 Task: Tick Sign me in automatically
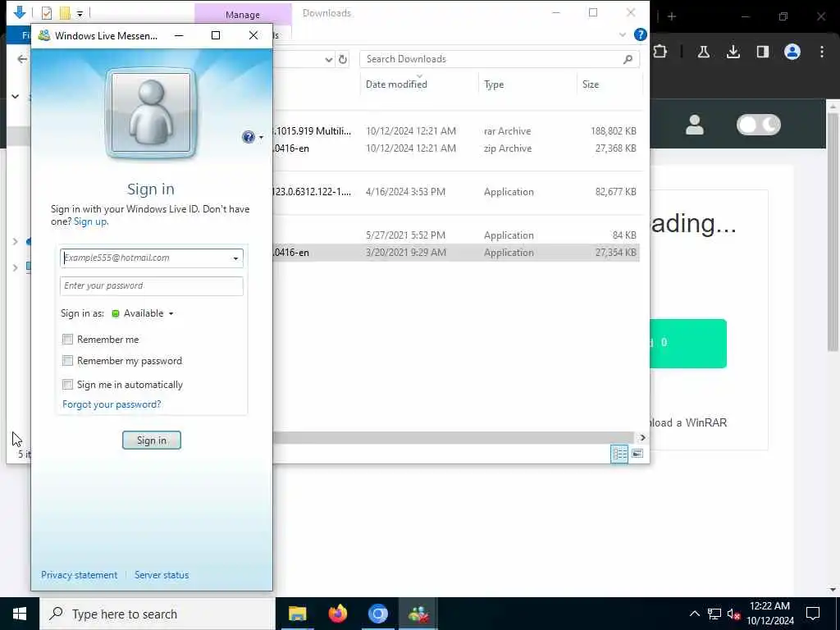point(67,384)
